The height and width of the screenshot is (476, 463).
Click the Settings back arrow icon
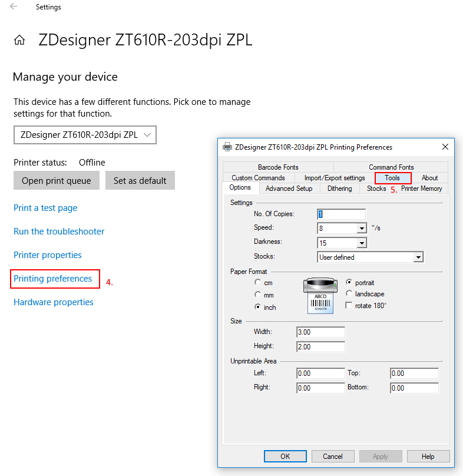pos(14,7)
